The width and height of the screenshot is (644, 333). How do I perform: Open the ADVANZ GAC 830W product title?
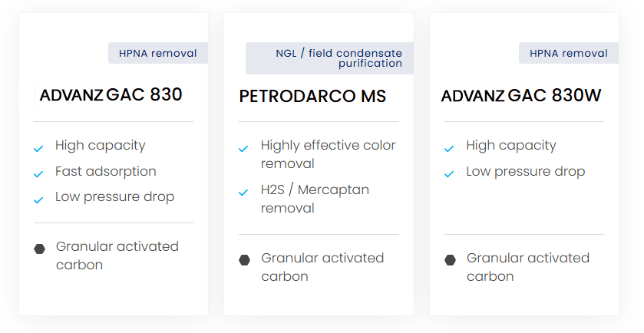click(x=520, y=96)
